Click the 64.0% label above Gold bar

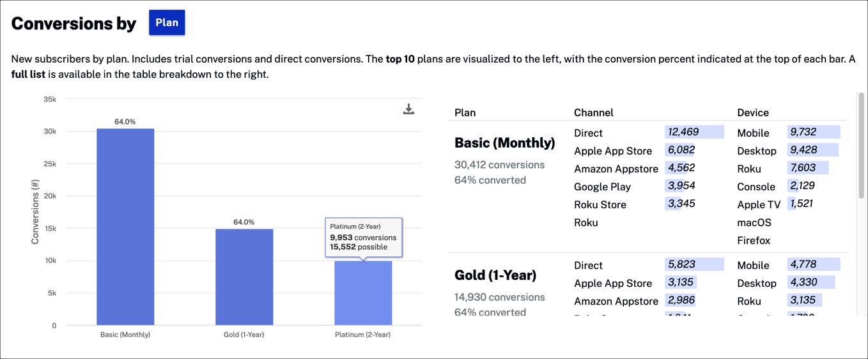coord(244,222)
